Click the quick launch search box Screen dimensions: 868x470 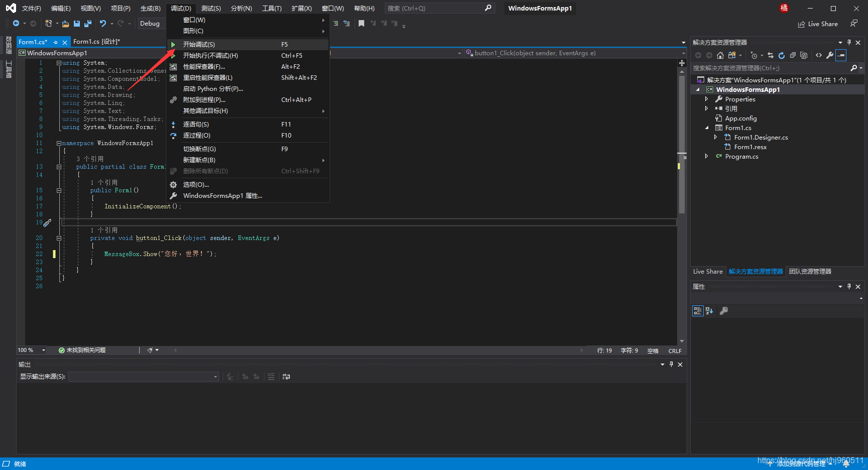tap(440, 9)
